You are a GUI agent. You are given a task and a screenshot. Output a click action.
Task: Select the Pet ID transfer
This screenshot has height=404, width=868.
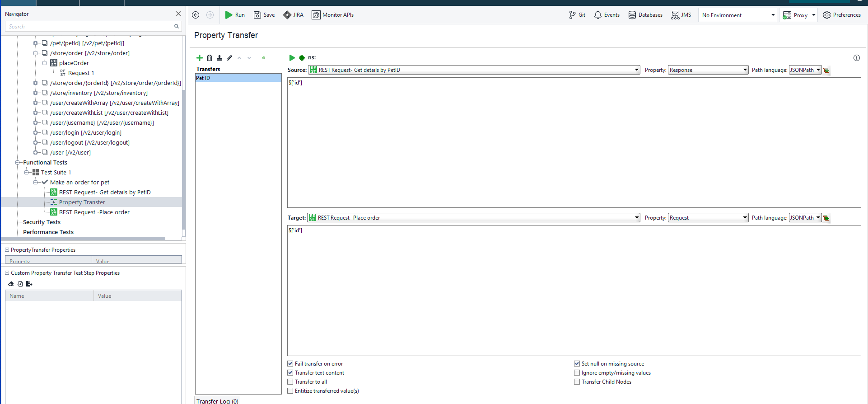tap(238, 78)
